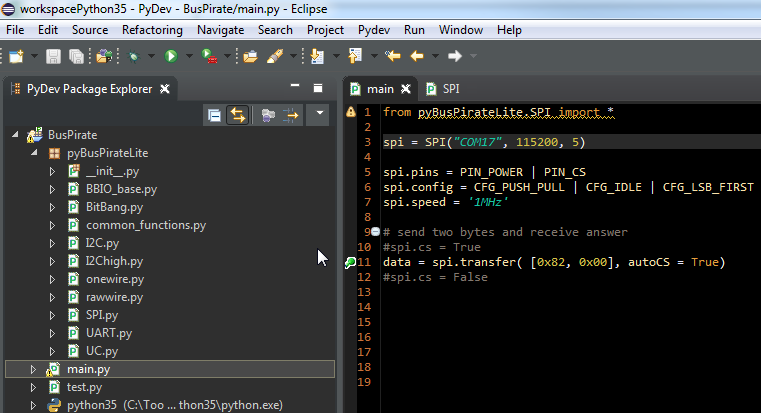
Task: Select BitBang.py in the explorer
Action: (x=114, y=207)
